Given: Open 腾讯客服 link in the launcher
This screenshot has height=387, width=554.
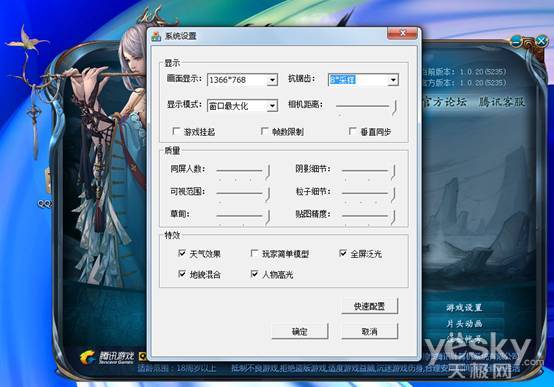Looking at the screenshot, I should 502,102.
